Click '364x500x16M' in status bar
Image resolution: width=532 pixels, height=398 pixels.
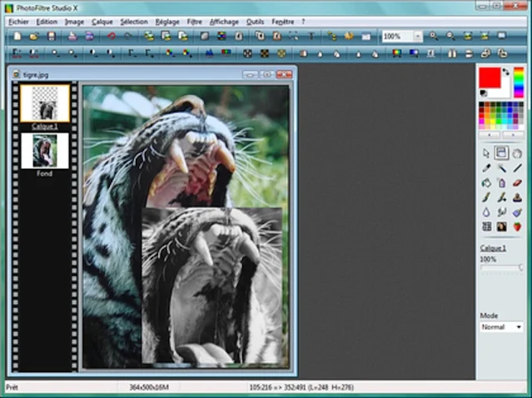pyautogui.click(x=149, y=387)
